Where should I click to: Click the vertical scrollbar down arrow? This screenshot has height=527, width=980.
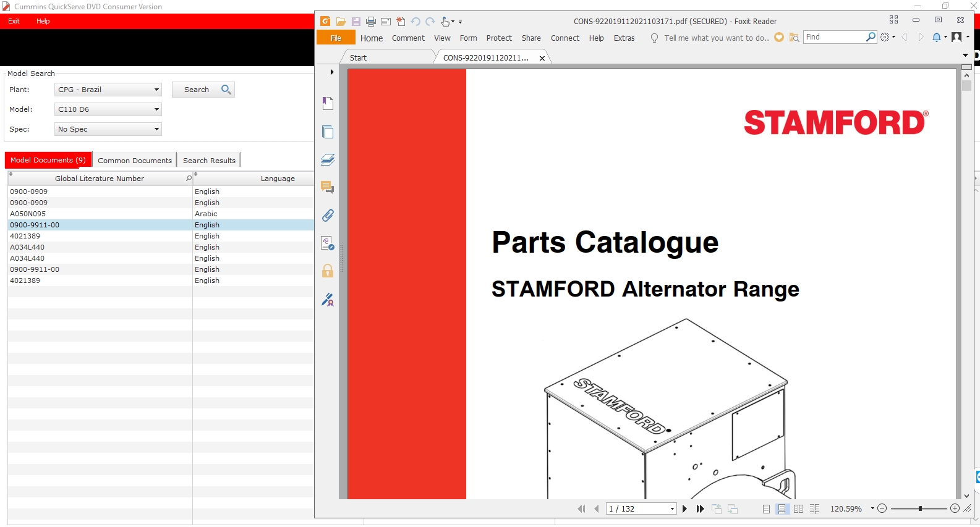click(967, 495)
